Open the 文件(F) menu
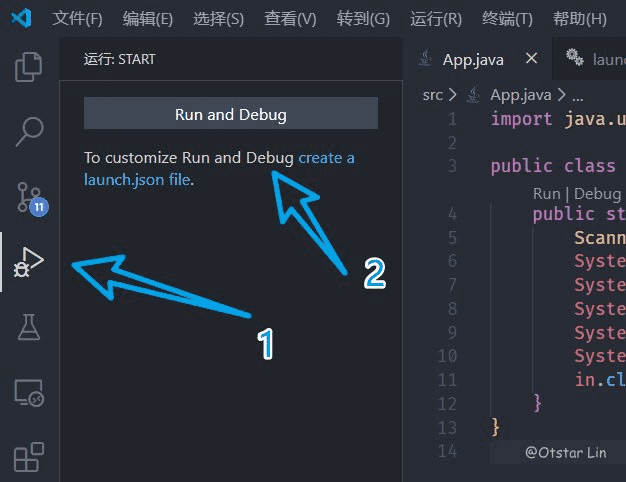626x482 pixels. tap(77, 19)
